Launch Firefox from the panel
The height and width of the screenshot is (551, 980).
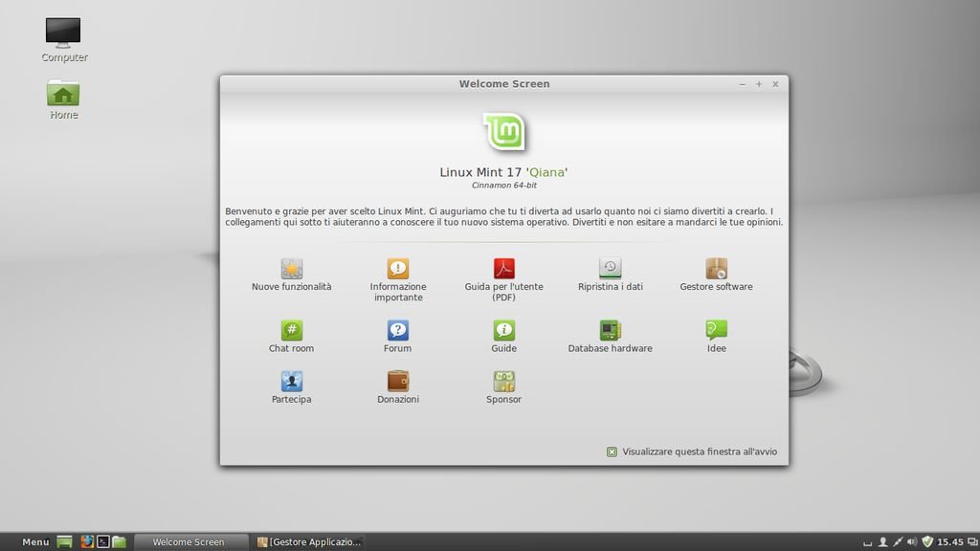click(x=86, y=541)
